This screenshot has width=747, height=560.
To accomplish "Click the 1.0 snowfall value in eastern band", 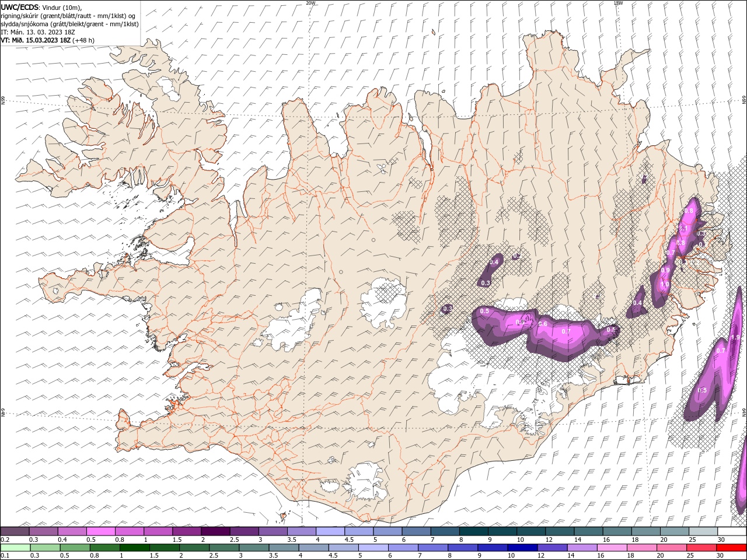I will point(665,285).
